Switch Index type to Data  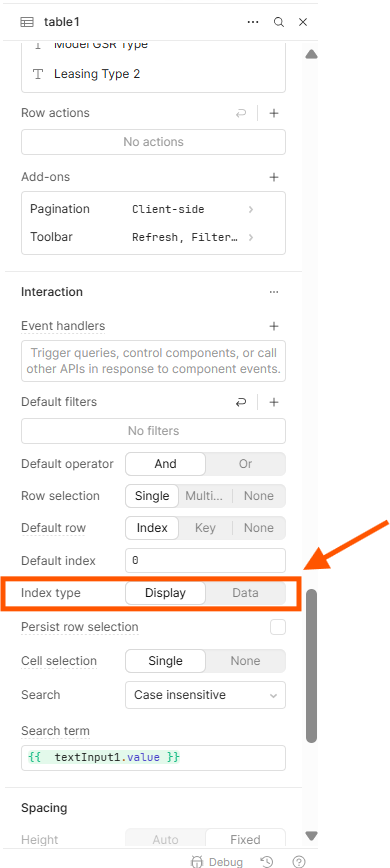coord(246,593)
